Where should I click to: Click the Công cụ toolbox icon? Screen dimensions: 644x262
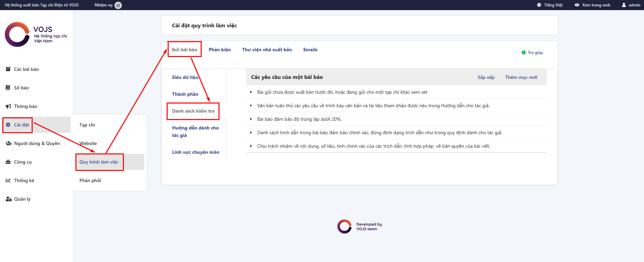pos(8,162)
